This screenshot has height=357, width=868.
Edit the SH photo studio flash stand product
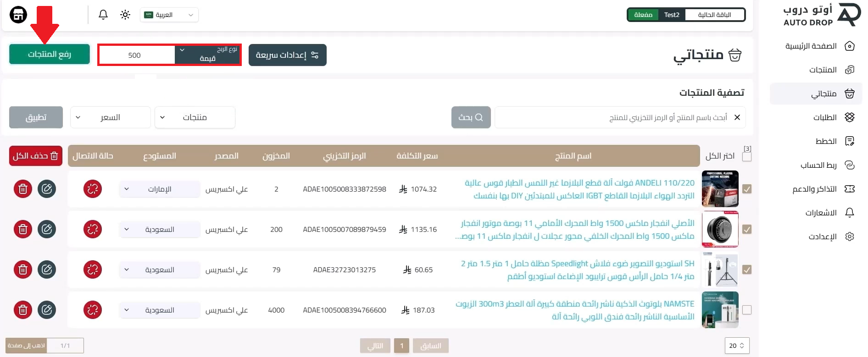(47, 269)
